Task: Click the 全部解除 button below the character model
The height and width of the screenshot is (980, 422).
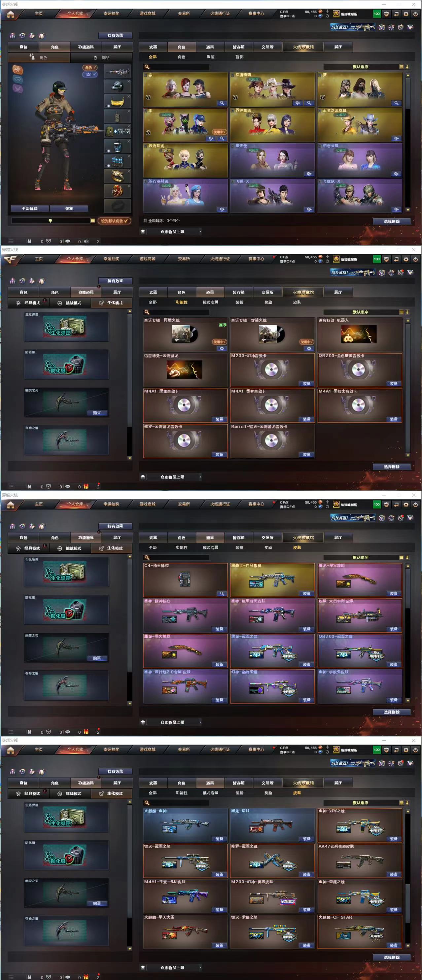Action: [x=30, y=208]
